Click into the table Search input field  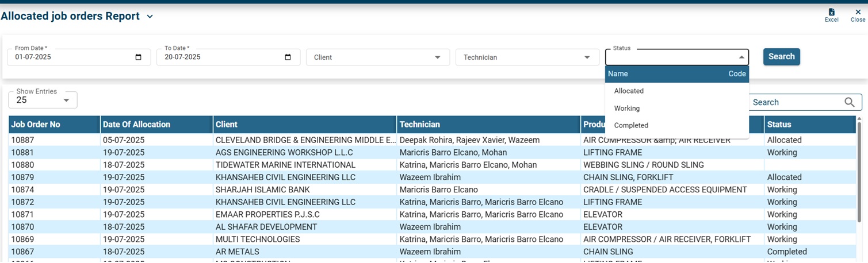tap(794, 102)
